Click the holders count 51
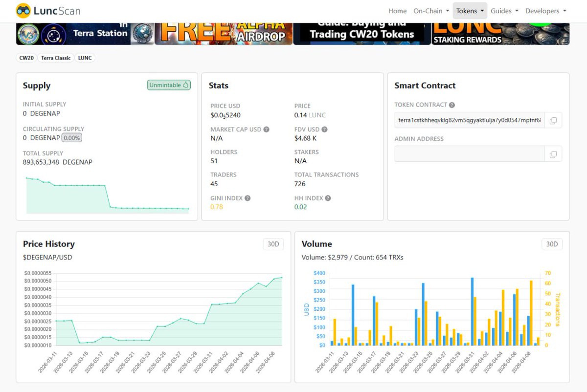587x392 pixels. click(x=214, y=161)
